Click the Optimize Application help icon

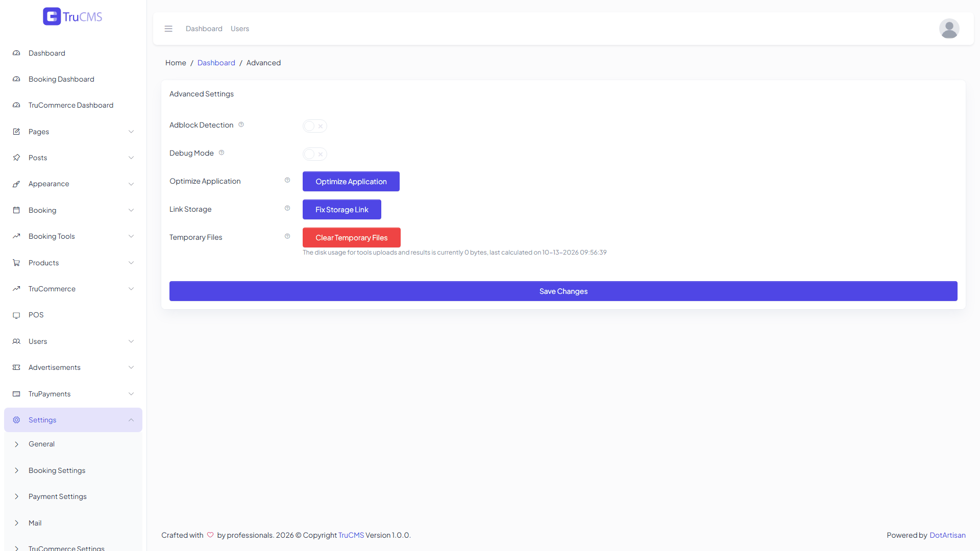point(287,180)
